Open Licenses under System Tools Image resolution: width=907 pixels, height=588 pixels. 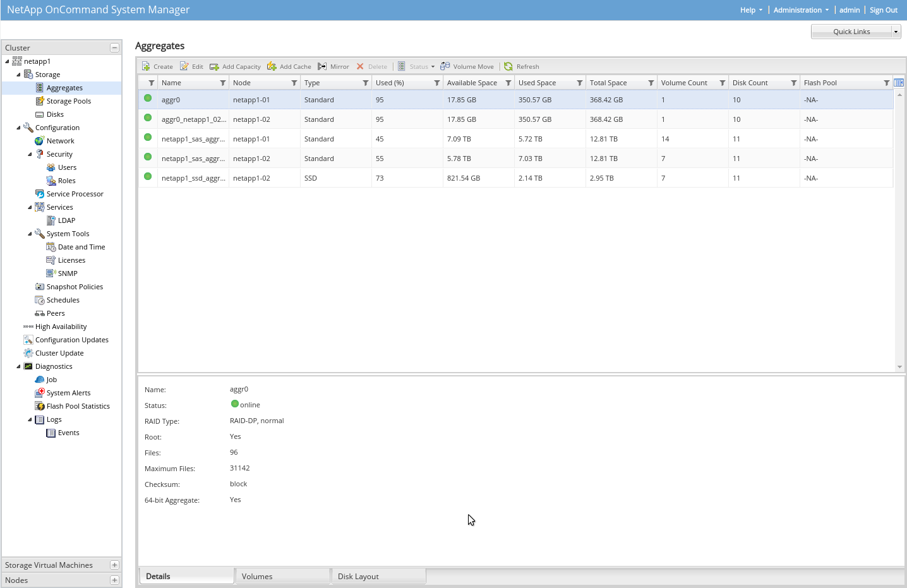pos(71,260)
